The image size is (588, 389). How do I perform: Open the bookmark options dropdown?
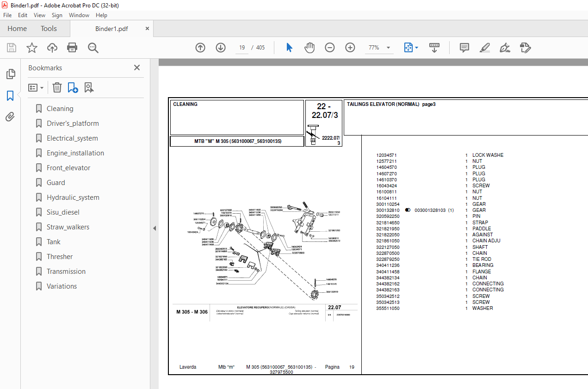coord(36,87)
